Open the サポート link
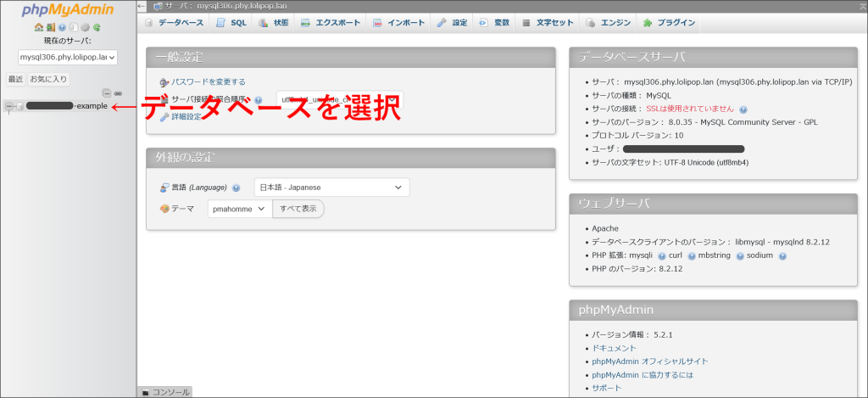Viewport: 868px width, 398px height. point(607,388)
